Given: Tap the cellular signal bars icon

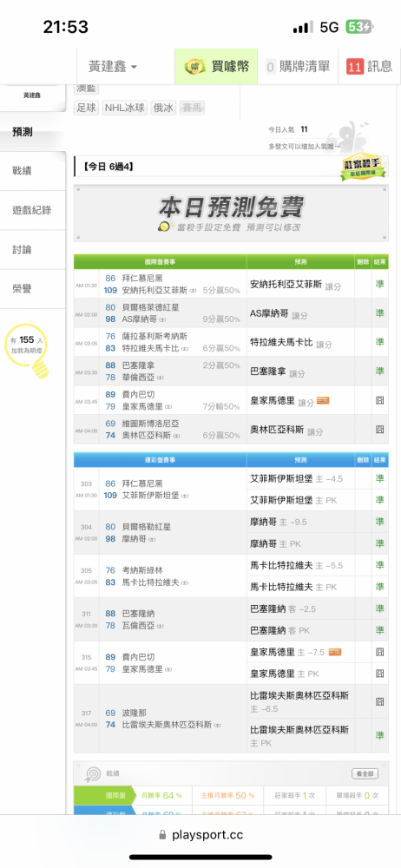Looking at the screenshot, I should point(303,27).
